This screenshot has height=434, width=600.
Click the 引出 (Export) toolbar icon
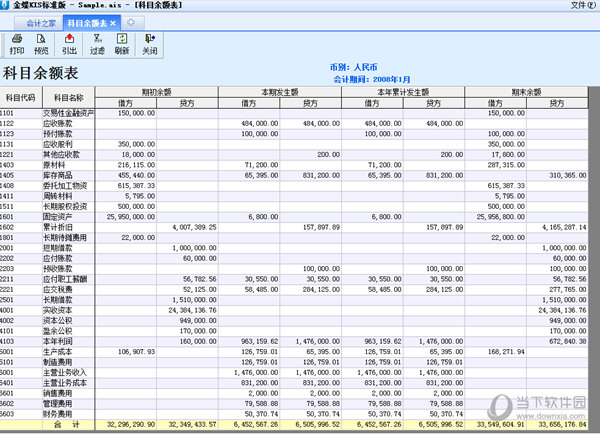tap(69, 43)
